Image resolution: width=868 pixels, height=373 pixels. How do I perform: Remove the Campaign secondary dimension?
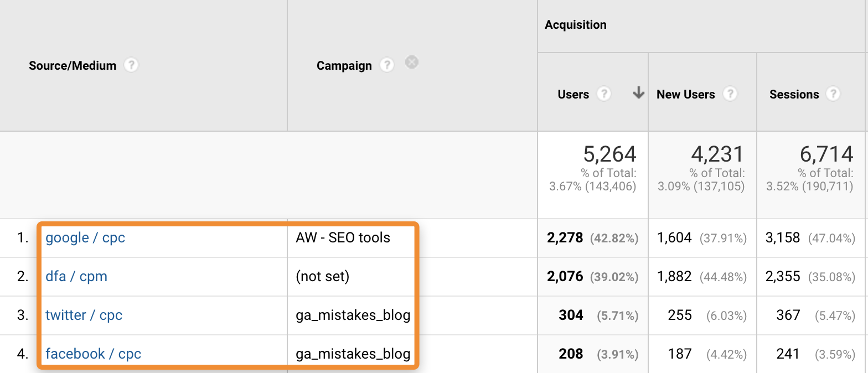411,62
